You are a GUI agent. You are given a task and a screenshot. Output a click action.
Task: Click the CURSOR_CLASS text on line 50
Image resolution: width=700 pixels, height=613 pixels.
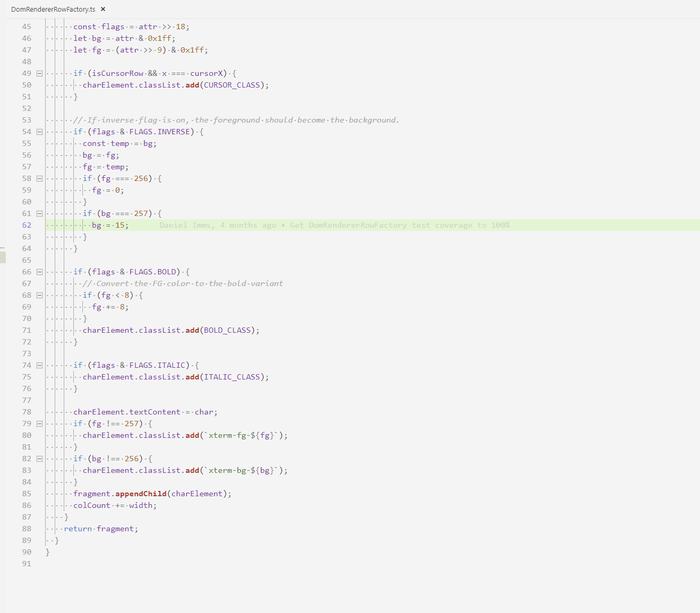(x=232, y=85)
